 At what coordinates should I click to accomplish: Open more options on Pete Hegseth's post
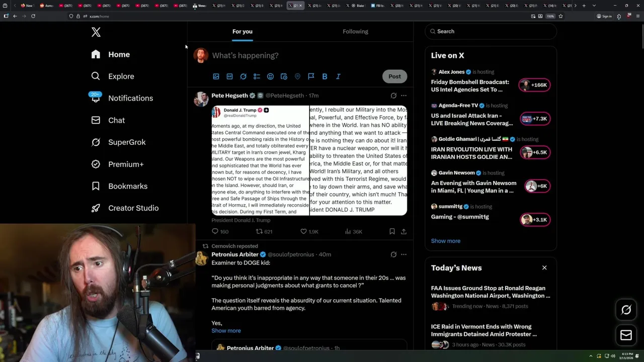coord(404,96)
